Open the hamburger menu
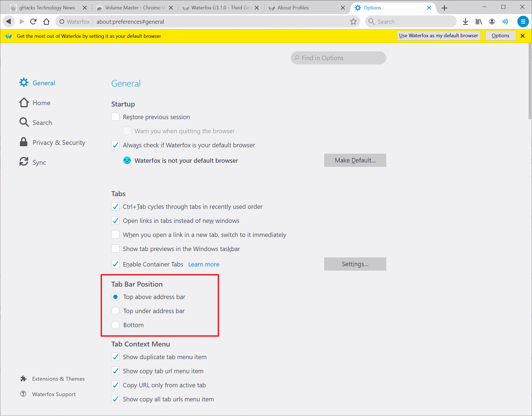Image resolution: width=532 pixels, height=416 pixels. pyautogui.click(x=523, y=21)
